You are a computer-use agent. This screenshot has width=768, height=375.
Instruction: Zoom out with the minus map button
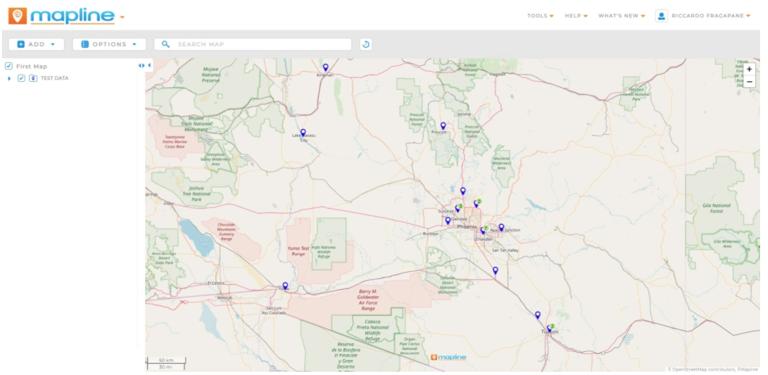coord(749,81)
